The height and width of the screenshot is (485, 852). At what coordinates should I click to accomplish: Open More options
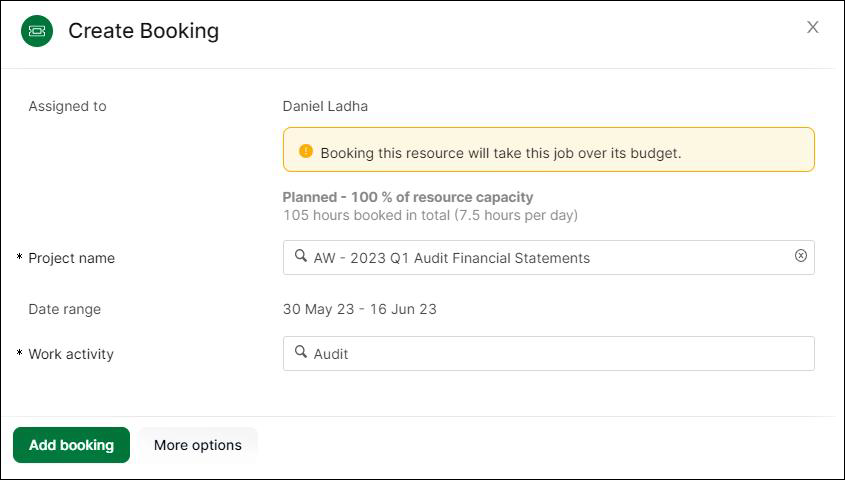(197, 445)
